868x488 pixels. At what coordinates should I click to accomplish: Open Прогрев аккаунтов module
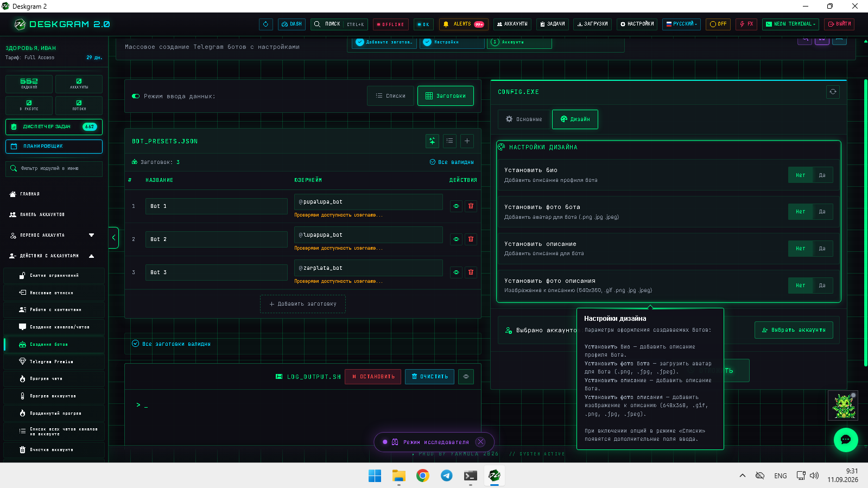point(54,396)
